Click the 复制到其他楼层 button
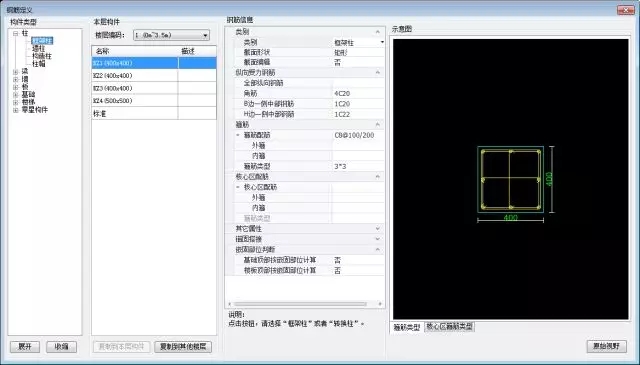Screen dimensions: 640x365 tap(183, 347)
